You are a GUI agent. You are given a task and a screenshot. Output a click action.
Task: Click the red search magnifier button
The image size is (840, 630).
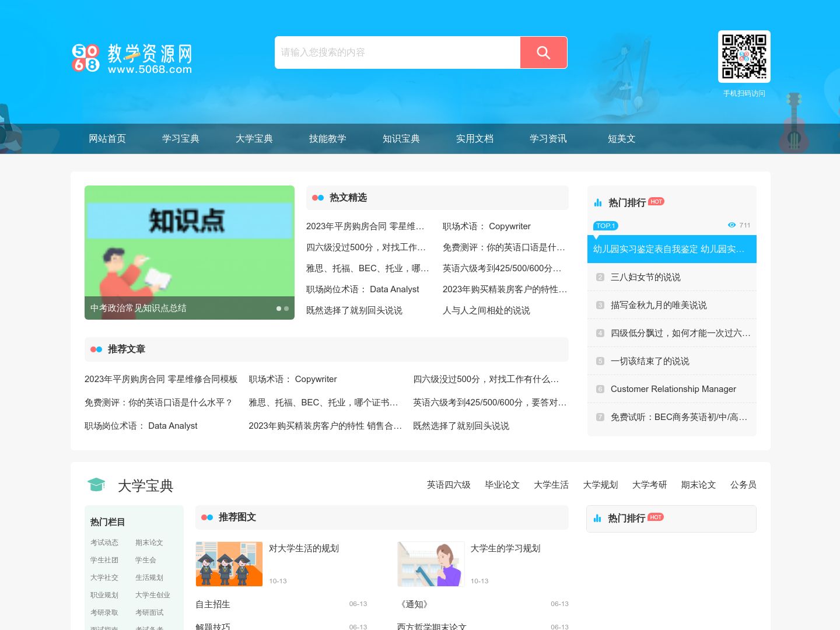(543, 52)
